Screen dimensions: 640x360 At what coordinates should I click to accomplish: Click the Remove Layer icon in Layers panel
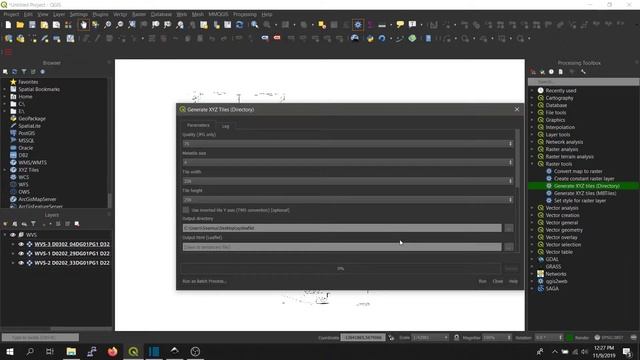(77, 224)
